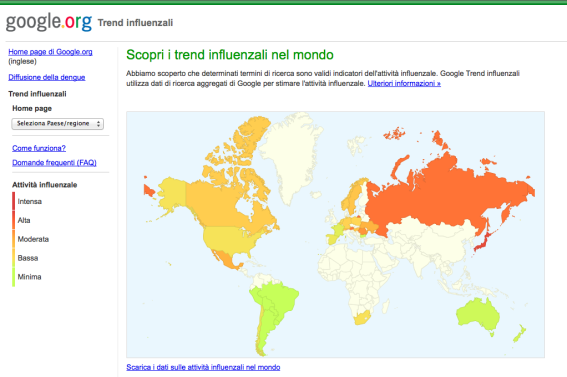The width and height of the screenshot is (567, 377).
Task: Click Ulteriori informazioni link
Action: click(x=404, y=83)
